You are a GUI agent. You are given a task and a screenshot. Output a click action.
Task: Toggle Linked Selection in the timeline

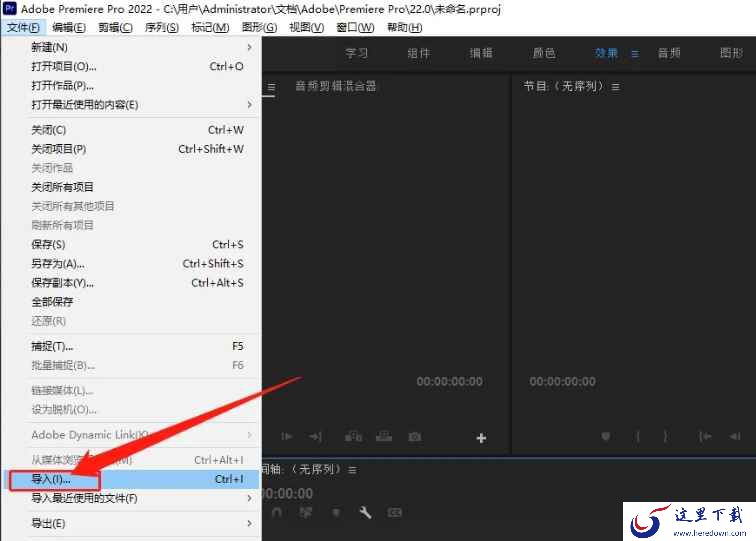[x=305, y=513]
